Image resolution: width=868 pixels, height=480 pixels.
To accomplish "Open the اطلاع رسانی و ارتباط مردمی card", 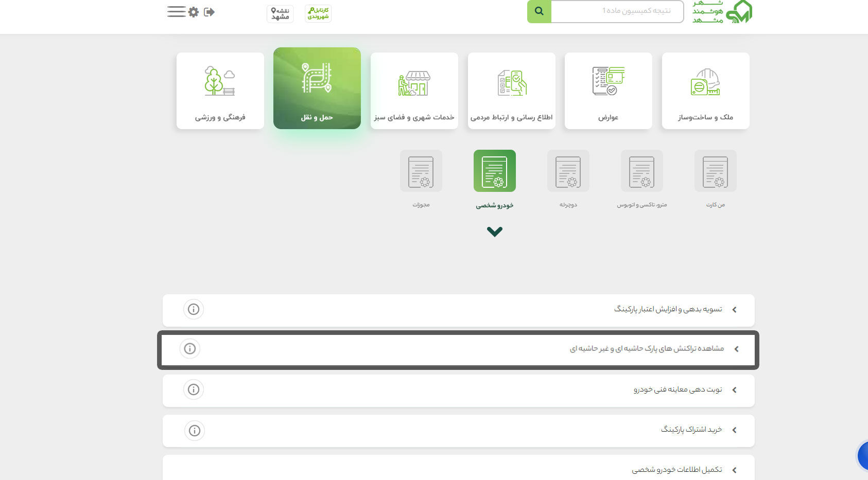I will 512,91.
